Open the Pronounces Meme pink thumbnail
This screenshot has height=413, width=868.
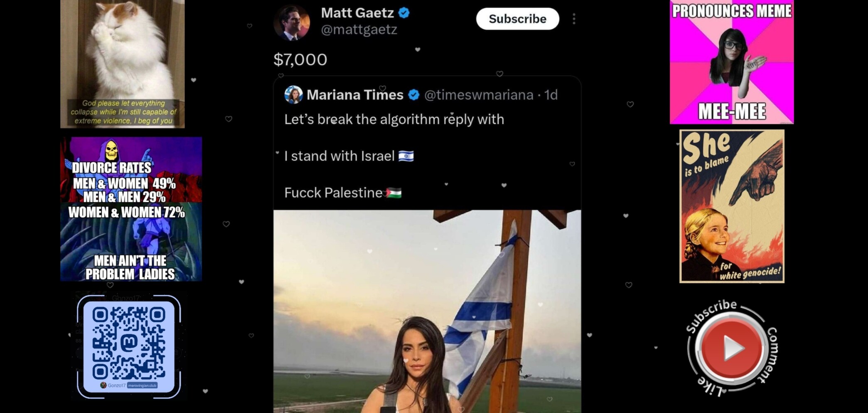(x=732, y=62)
